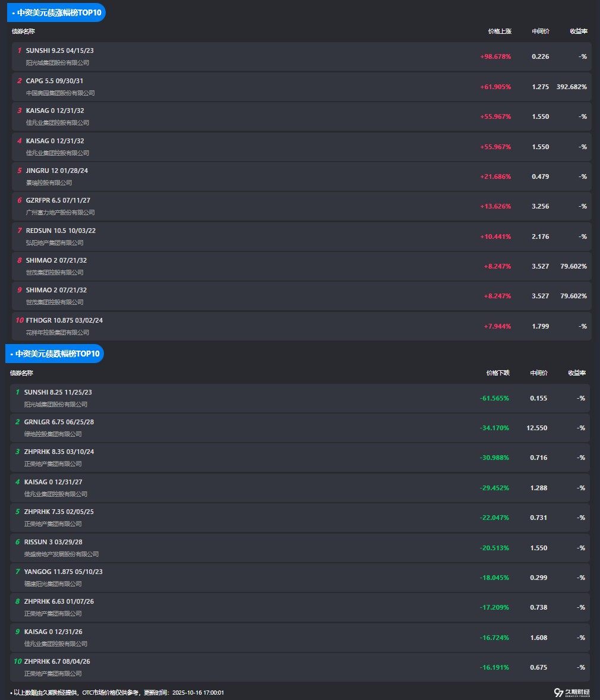Open the SUNSHI 8.25 11/25/23 bond

pyautogui.click(x=58, y=392)
